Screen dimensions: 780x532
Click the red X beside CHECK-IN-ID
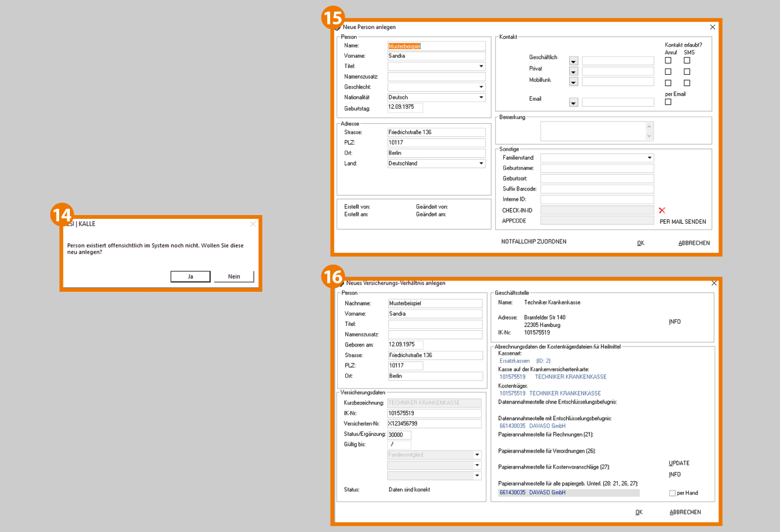[662, 210]
